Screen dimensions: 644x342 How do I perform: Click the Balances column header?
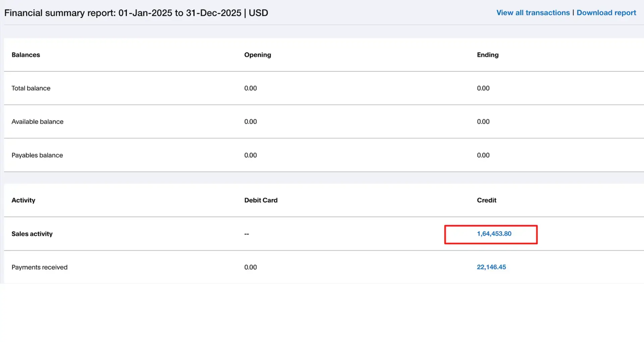(x=26, y=55)
